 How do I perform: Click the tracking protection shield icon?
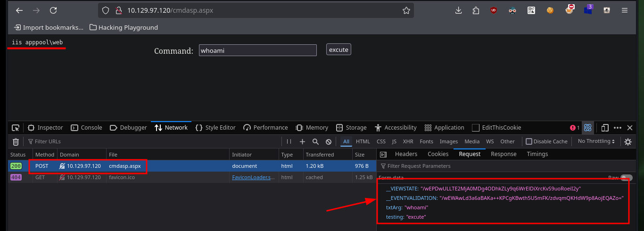106,10
